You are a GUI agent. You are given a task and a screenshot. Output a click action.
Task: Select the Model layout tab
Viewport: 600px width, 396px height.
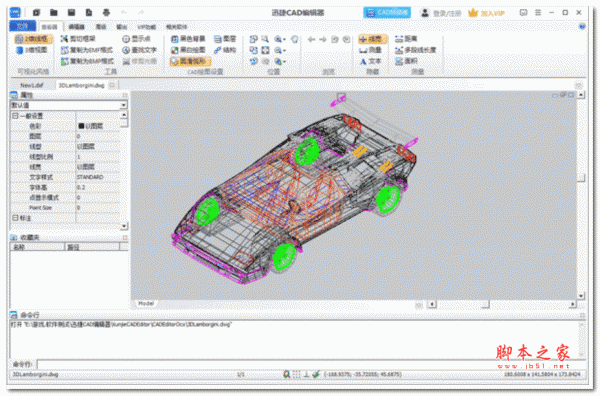click(146, 303)
